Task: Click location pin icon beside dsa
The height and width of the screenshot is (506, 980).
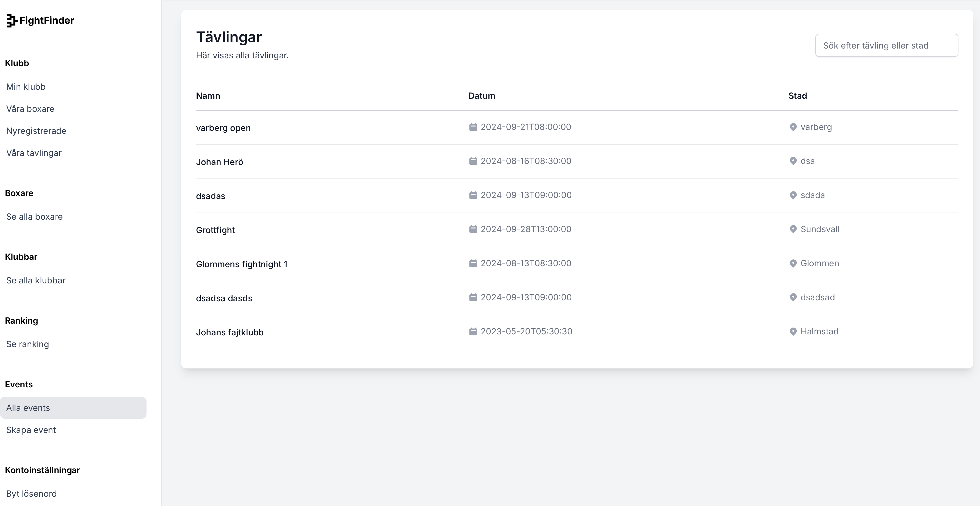Action: coord(793,161)
